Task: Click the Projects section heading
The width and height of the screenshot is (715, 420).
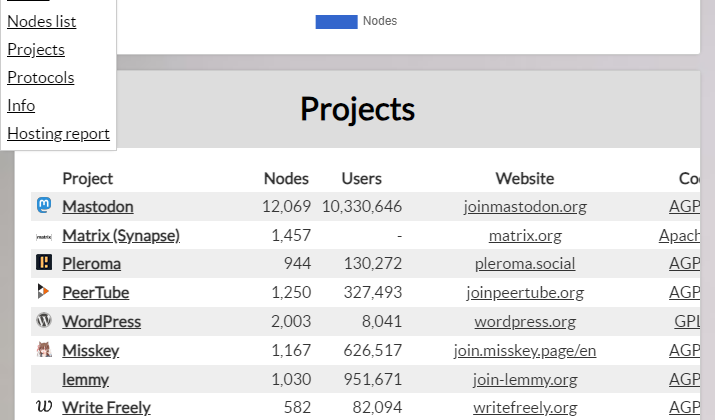Action: [x=358, y=109]
